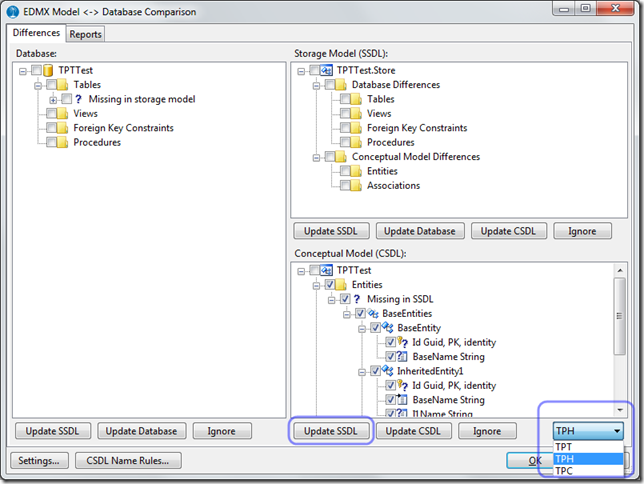Check the TPTTest.Store checkbox
Viewport: 644px width, 484px height.
click(x=315, y=70)
